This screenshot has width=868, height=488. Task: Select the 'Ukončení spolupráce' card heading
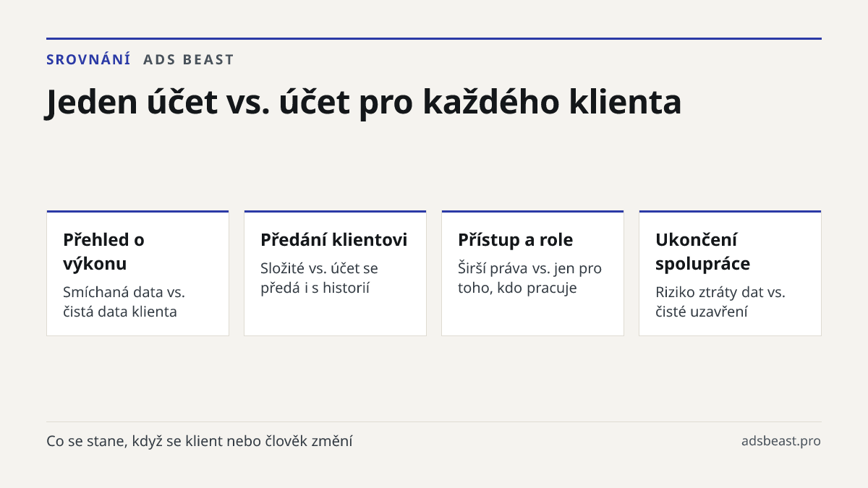coord(703,251)
